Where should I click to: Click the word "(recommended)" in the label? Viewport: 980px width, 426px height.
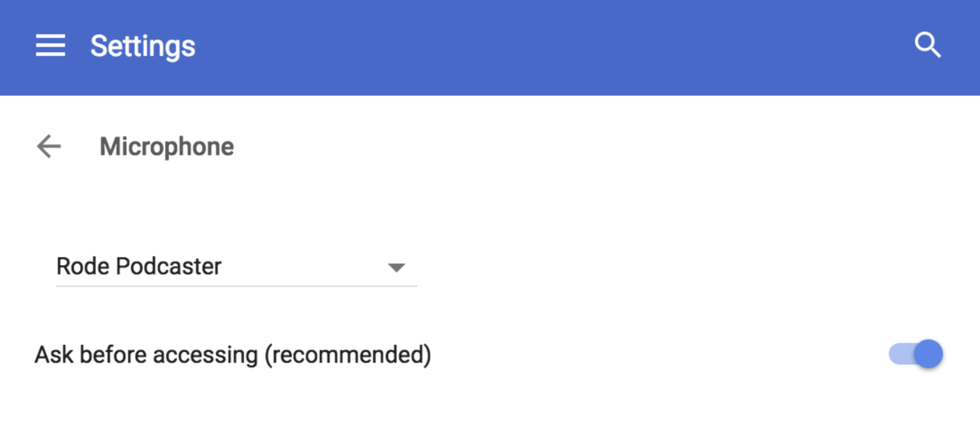coord(348,355)
